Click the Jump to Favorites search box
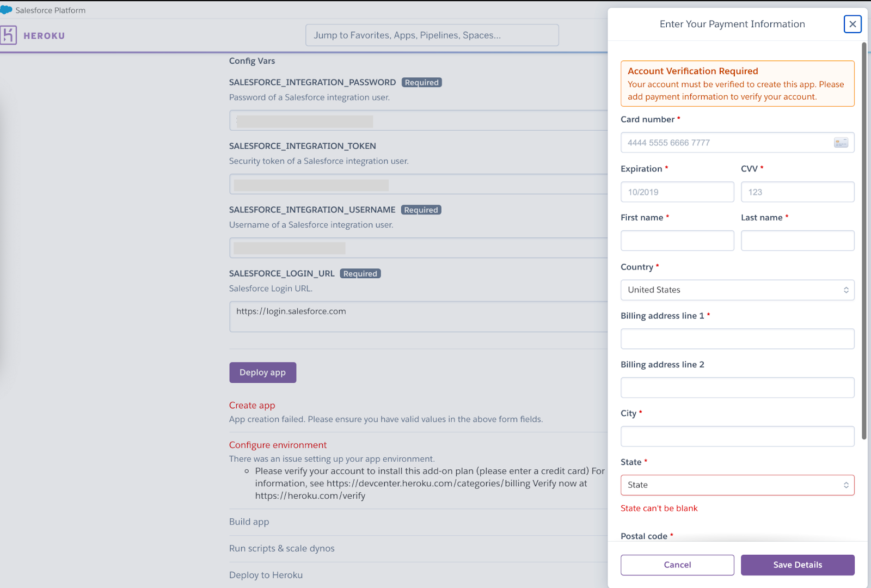The width and height of the screenshot is (871, 588). (x=432, y=35)
